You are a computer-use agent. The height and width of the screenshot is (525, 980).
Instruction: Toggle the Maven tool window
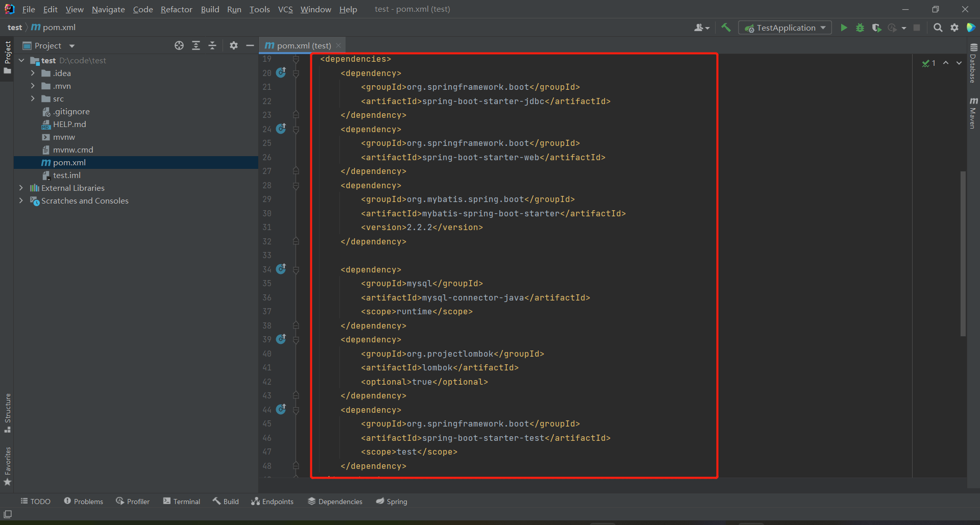973,113
